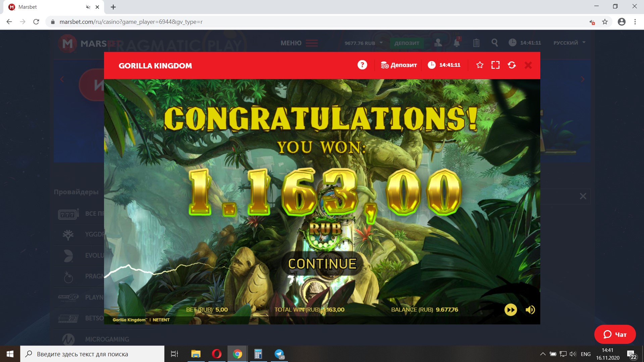The height and width of the screenshot is (362, 644).
Task: View site information lock icon
Action: click(x=53, y=22)
